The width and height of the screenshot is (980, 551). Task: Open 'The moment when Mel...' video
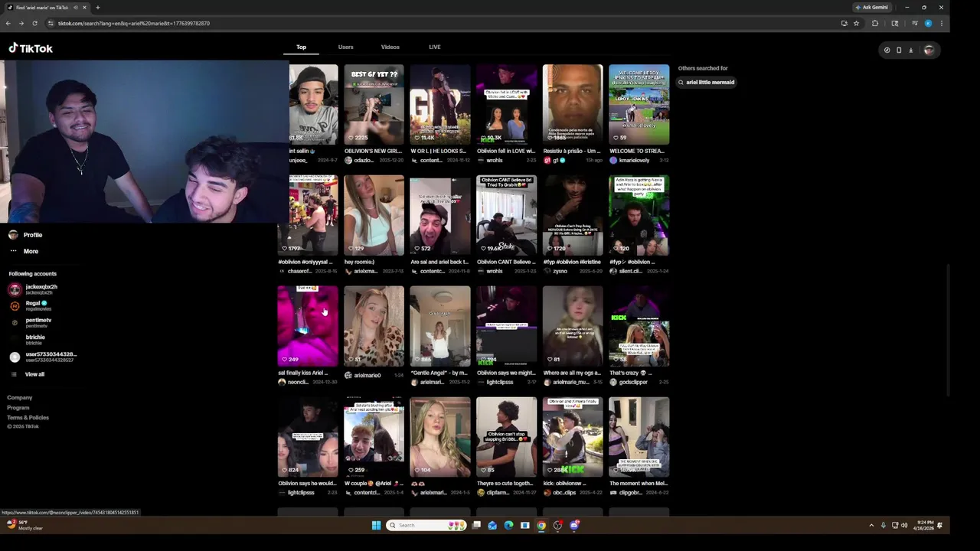coord(639,437)
